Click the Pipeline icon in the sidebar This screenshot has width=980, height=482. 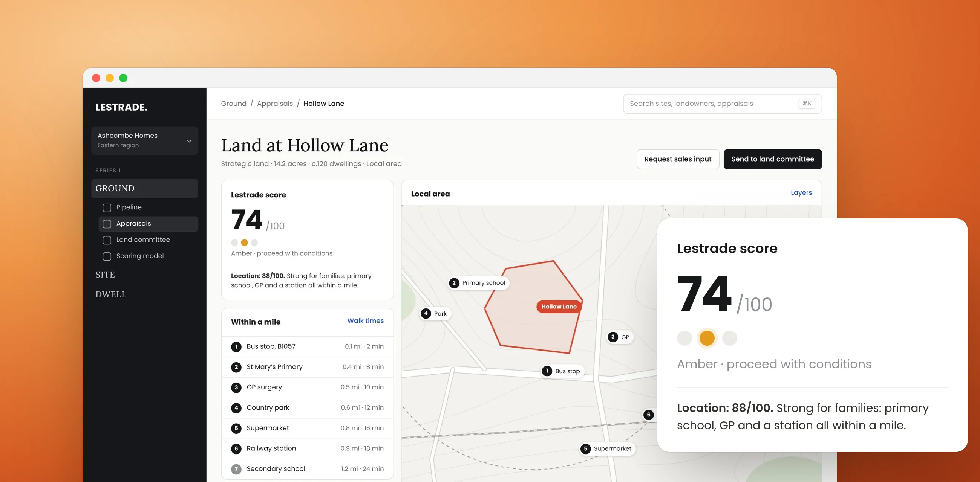click(107, 207)
